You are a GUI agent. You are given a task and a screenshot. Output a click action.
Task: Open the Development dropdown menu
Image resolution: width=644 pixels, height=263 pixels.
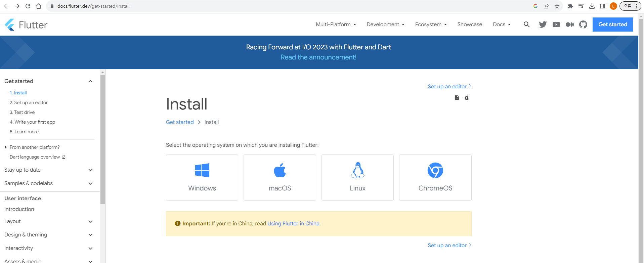pyautogui.click(x=386, y=25)
